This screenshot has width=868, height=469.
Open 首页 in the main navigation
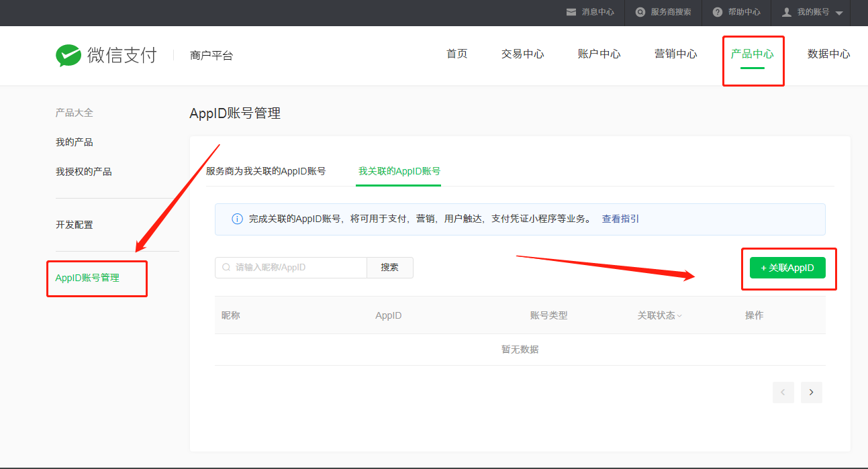457,54
